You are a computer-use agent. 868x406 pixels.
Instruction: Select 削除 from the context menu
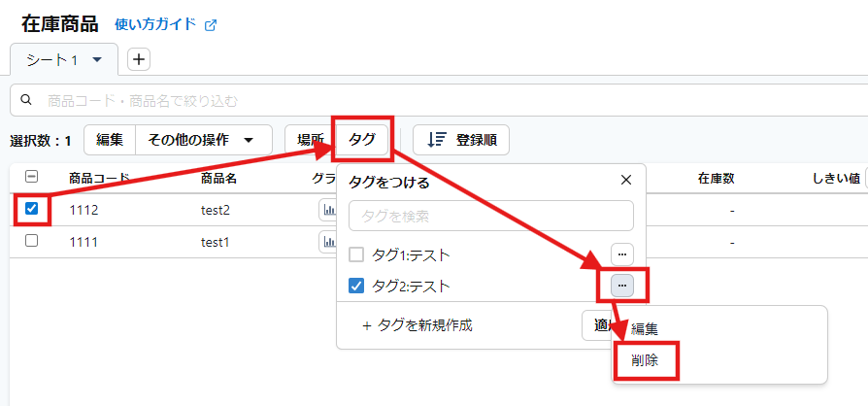(645, 359)
